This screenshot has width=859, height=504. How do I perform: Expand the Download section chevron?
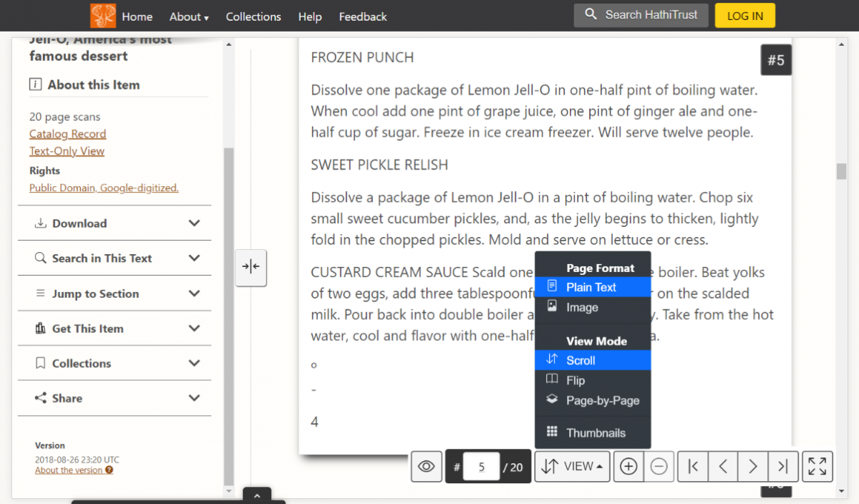pyautogui.click(x=194, y=223)
